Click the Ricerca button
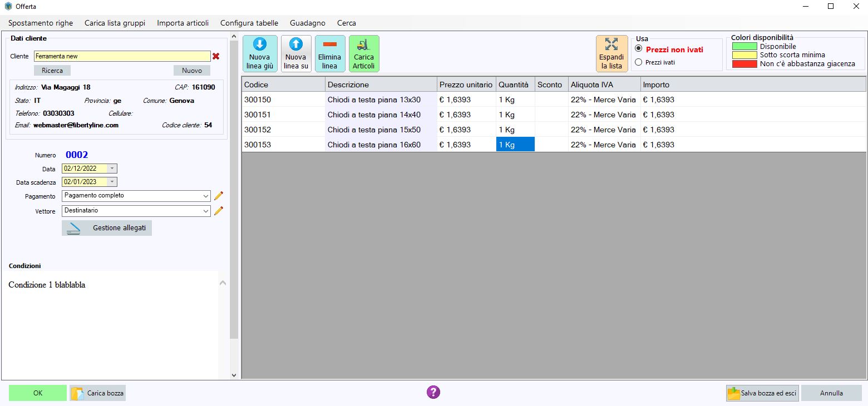Image resolution: width=868 pixels, height=406 pixels. (x=52, y=71)
